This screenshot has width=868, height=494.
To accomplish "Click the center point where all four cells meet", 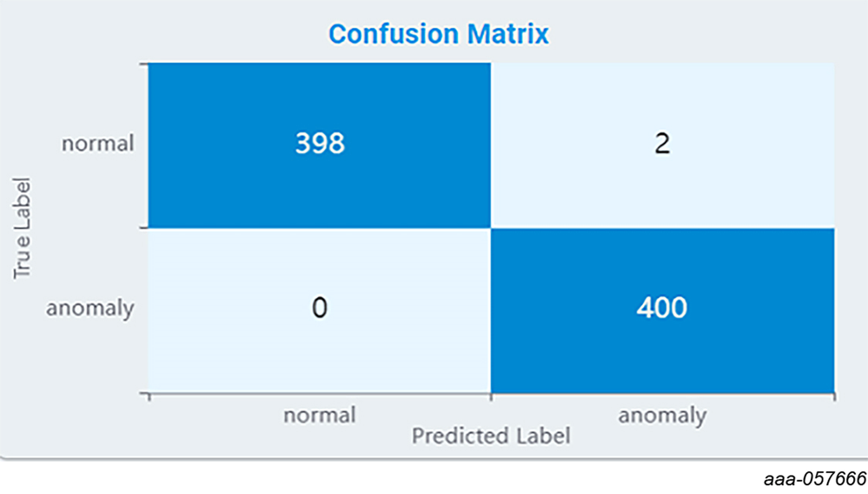I will 491,229.
